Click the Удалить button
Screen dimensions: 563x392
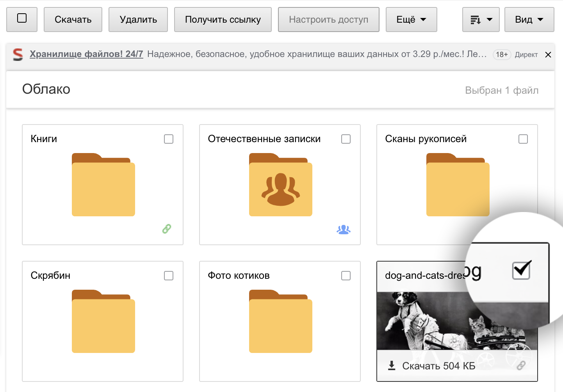[138, 20]
